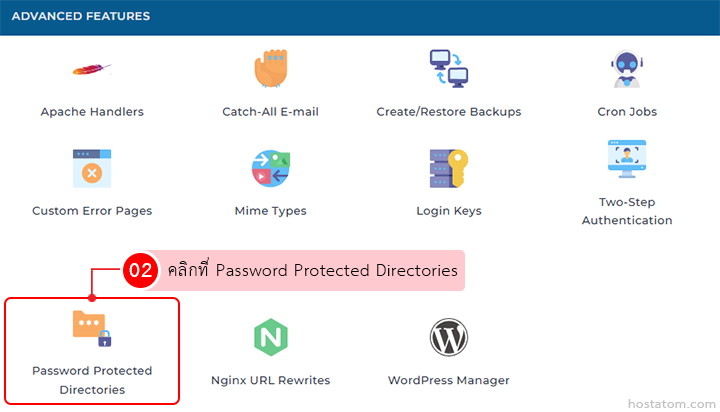The height and width of the screenshot is (412, 720).
Task: Click the Nginx URL Rewrites text label
Action: click(x=270, y=380)
